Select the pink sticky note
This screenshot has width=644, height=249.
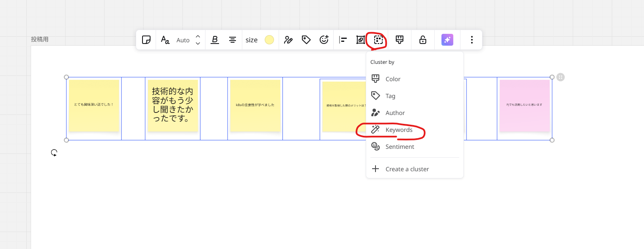(x=524, y=106)
